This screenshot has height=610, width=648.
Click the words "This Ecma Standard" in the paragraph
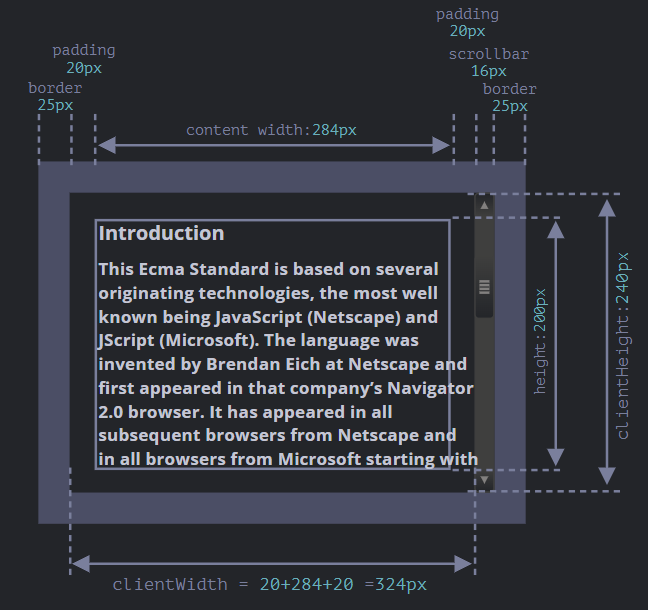183,270
